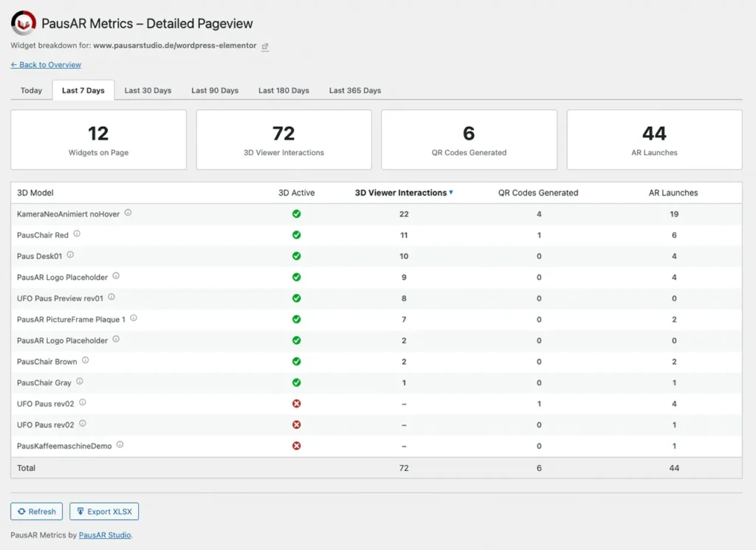The height and width of the screenshot is (550, 756).
Task: Click info icon beside PausChair Brown
Action: (86, 360)
